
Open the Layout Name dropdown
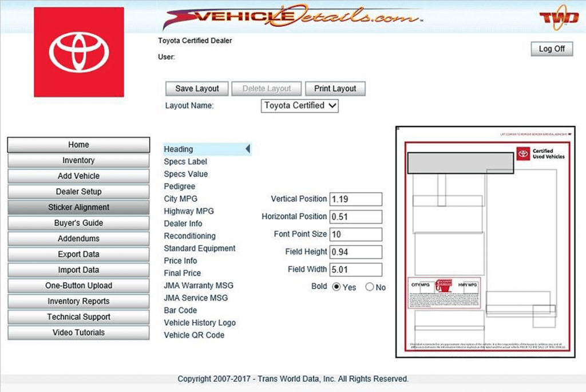(300, 106)
